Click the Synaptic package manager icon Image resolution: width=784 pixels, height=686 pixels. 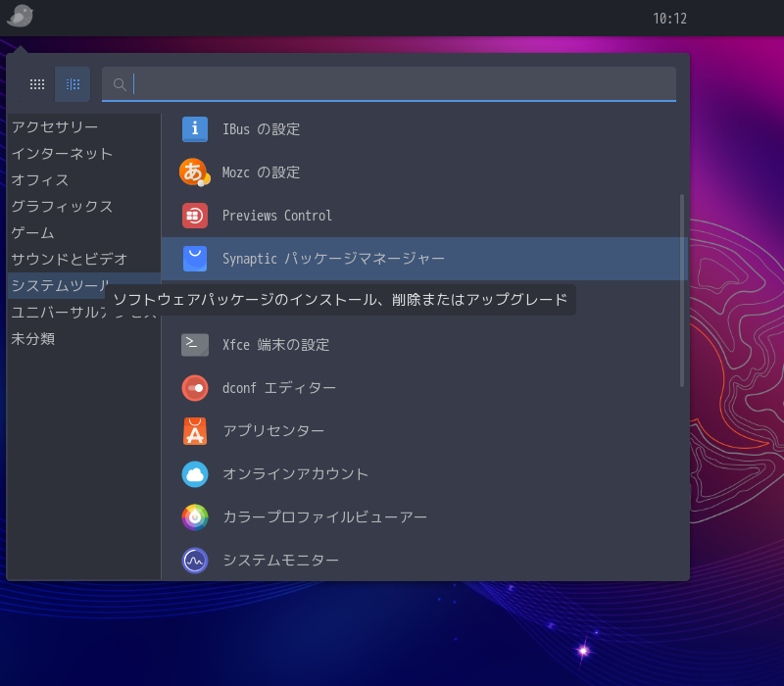pyautogui.click(x=195, y=259)
